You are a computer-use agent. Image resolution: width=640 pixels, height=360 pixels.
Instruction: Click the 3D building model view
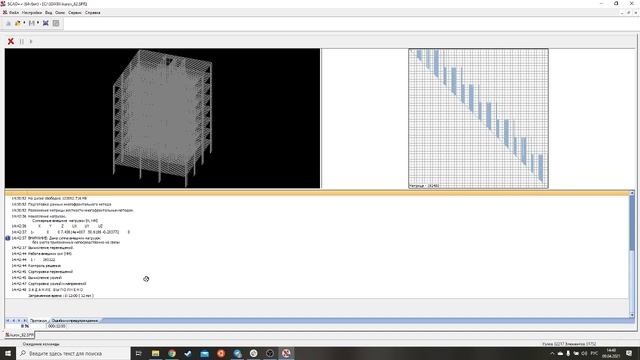tap(162, 118)
